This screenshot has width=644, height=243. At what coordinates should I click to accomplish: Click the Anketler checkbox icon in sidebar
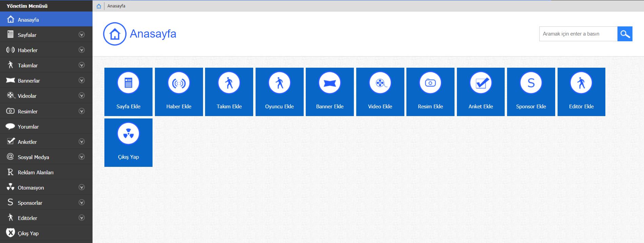click(x=11, y=141)
